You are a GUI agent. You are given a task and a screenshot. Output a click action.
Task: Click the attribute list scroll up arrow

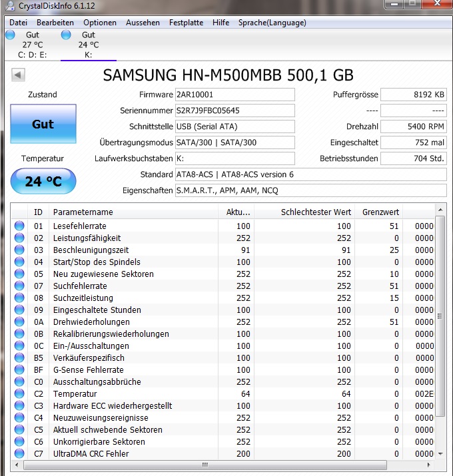440,210
